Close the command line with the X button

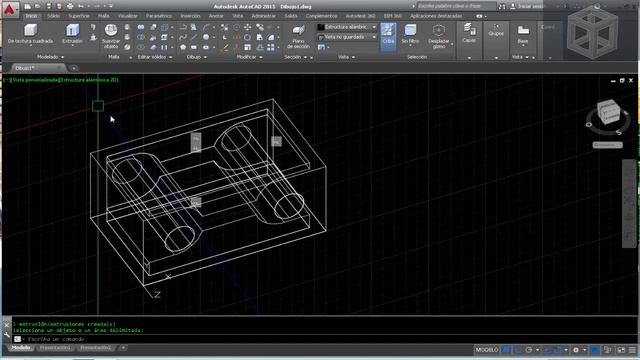pos(7,325)
